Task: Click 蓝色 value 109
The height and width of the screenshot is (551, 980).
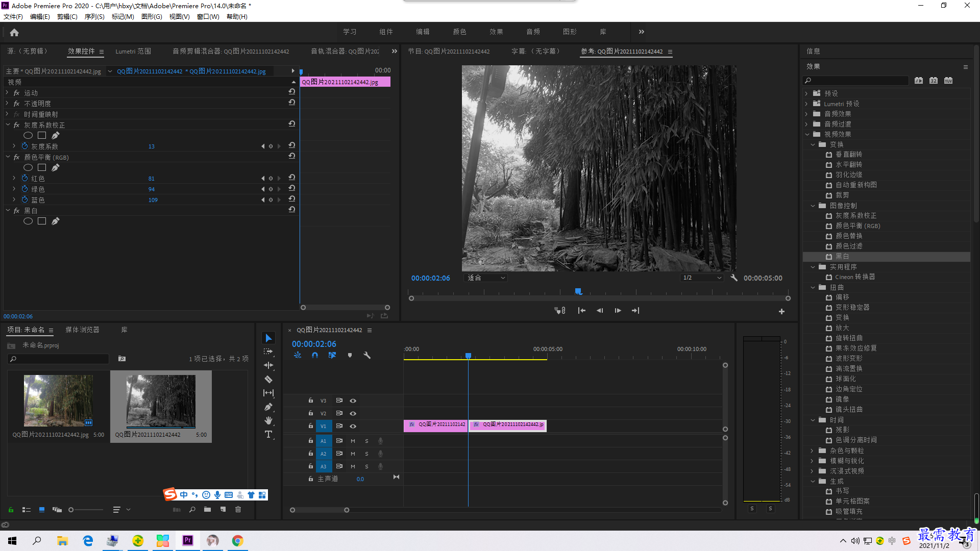Action: pyautogui.click(x=153, y=200)
